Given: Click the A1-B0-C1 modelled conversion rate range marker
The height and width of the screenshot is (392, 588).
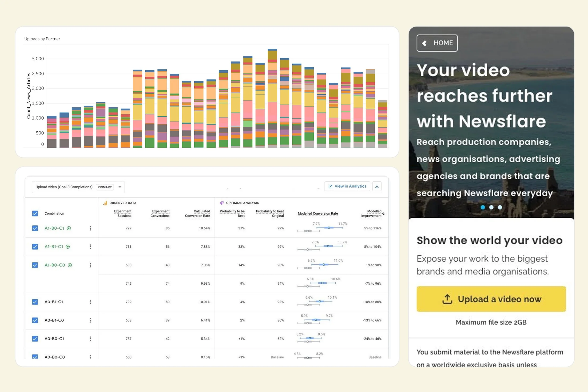Looking at the screenshot, I should 329,227.
